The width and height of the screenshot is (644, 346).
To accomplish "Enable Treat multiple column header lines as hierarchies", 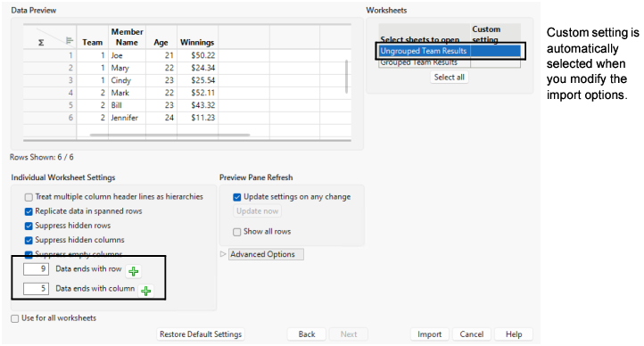I will (x=29, y=197).
